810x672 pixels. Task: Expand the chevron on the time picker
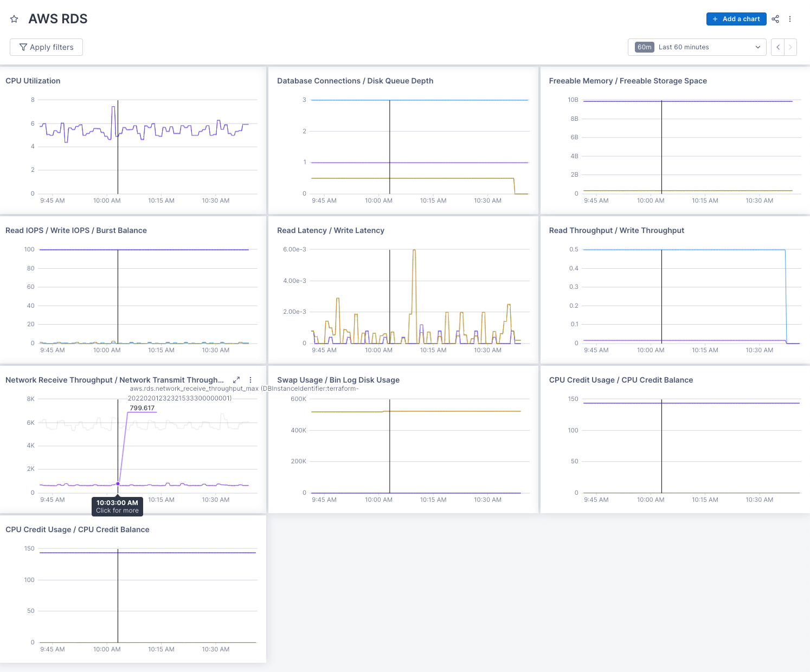point(758,47)
